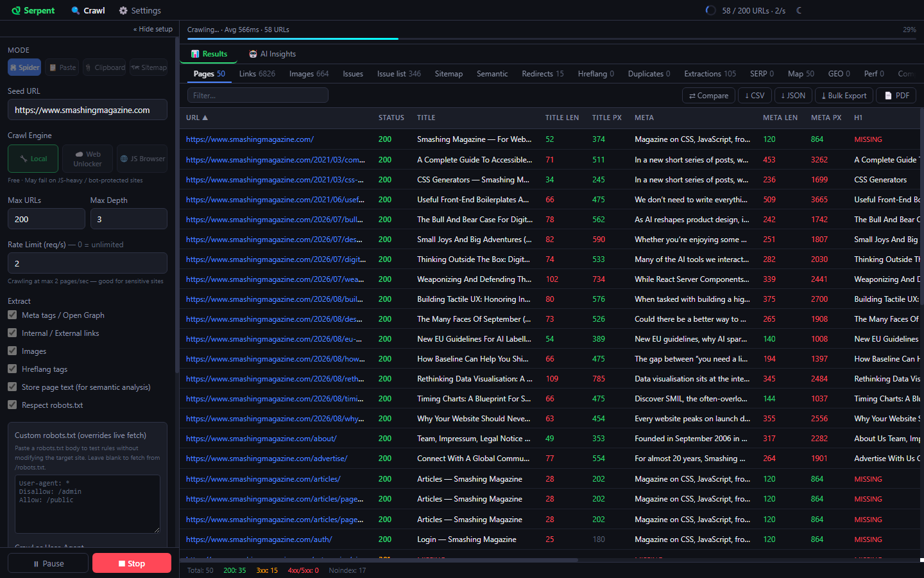Open the smashingmagazine.com/advertise/ URL link
Viewport: 924px width, 578px height.
point(267,459)
